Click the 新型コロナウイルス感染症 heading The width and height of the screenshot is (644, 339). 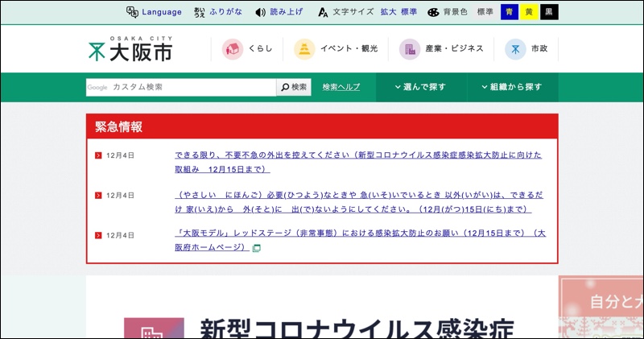point(357,329)
